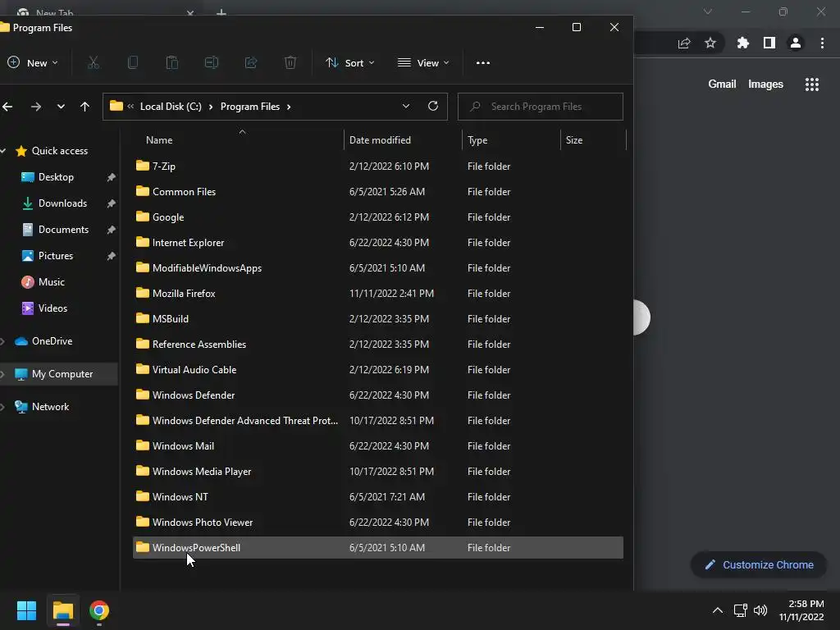The height and width of the screenshot is (630, 840).
Task: Go up one folder level arrow
Action: pos(84,107)
